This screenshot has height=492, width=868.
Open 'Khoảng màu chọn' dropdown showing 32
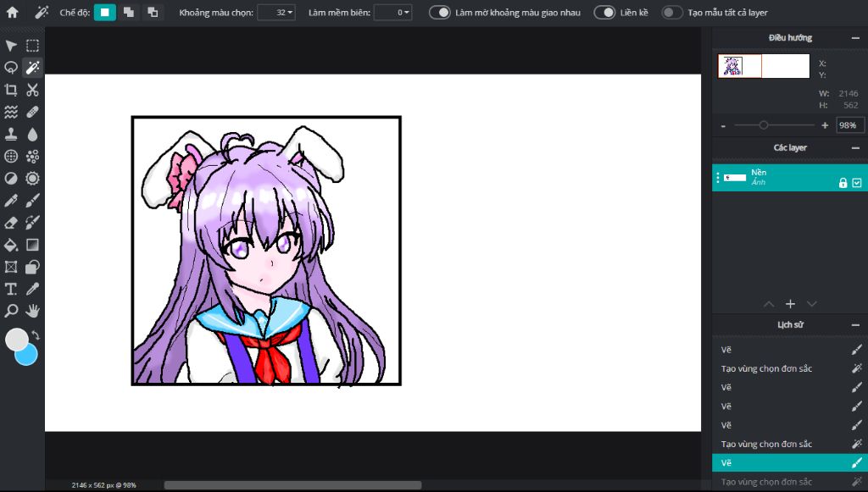tap(276, 12)
